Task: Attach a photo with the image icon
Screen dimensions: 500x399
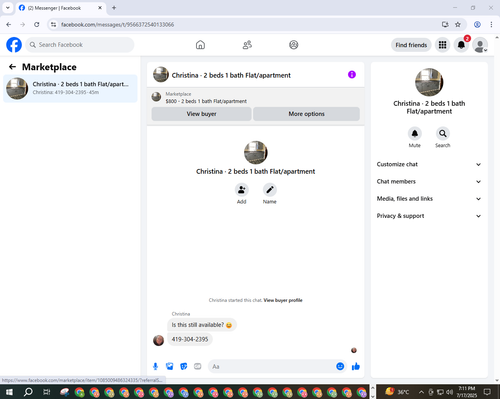Action: pos(170,366)
